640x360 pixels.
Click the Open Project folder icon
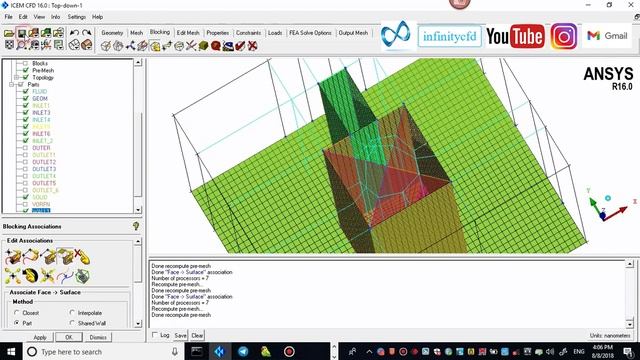pyautogui.click(x=9, y=33)
